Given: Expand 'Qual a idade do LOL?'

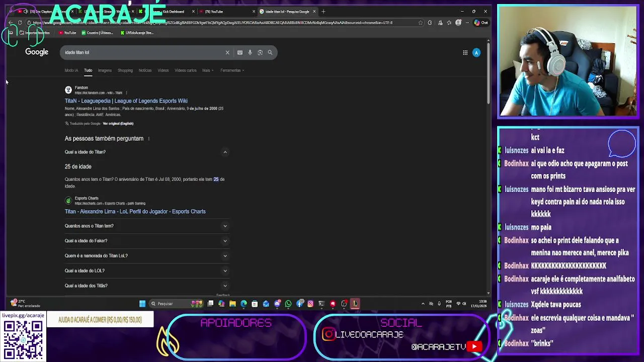Looking at the screenshot, I should [x=147, y=270].
